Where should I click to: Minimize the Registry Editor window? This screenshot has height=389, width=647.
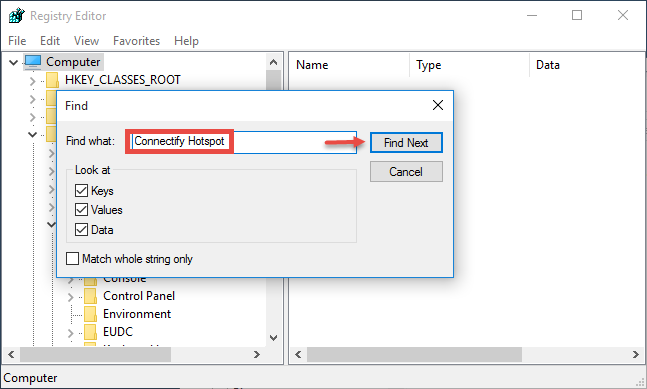532,16
